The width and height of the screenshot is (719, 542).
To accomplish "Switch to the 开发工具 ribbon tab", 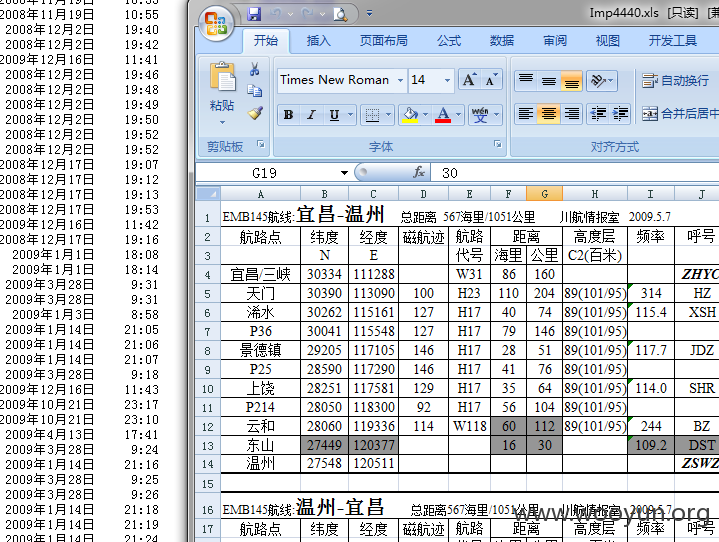I will (673, 41).
